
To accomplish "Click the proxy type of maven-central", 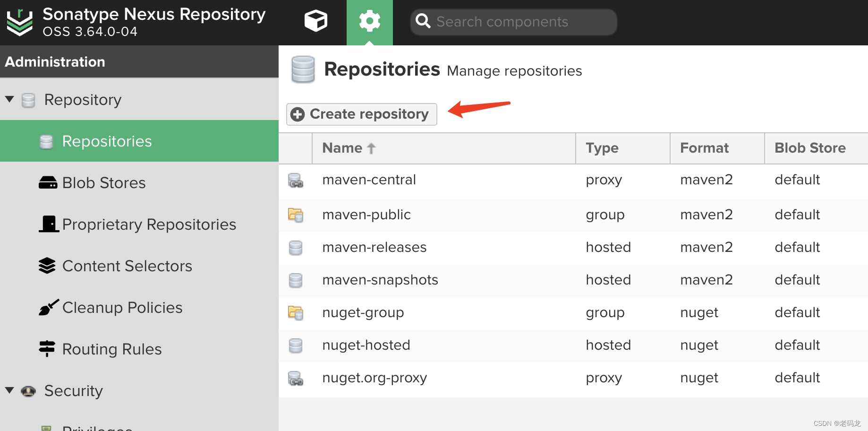I will [604, 180].
